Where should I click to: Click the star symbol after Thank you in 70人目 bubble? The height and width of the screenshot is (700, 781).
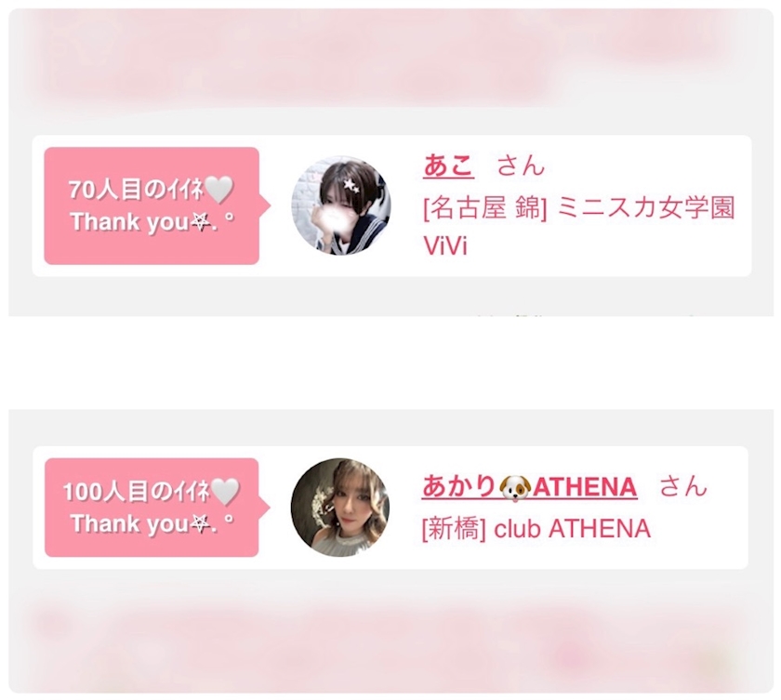200,222
